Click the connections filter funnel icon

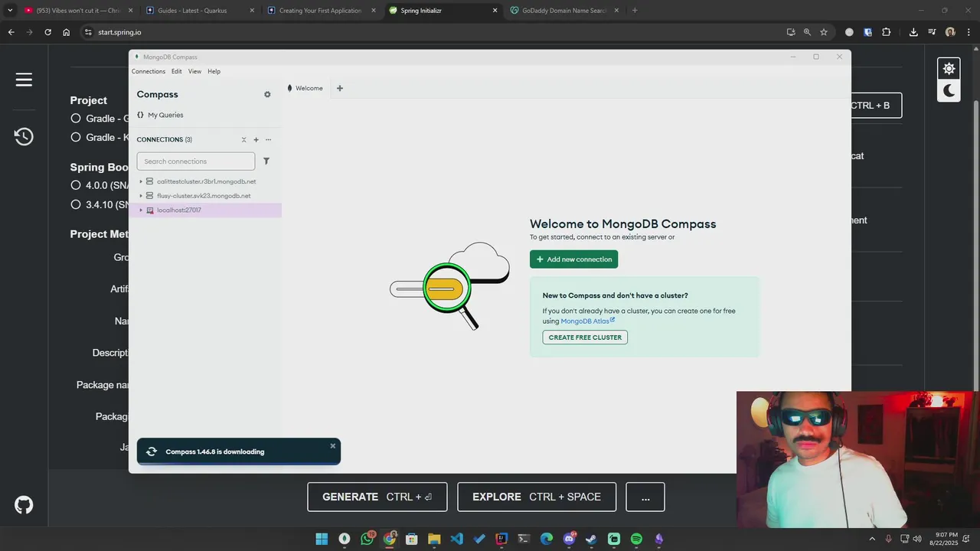pyautogui.click(x=266, y=161)
